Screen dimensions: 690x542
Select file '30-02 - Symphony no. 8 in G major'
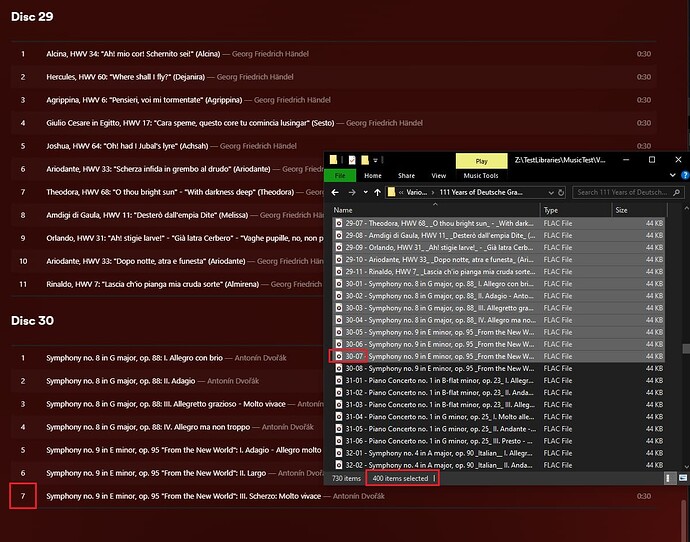coord(499,296)
